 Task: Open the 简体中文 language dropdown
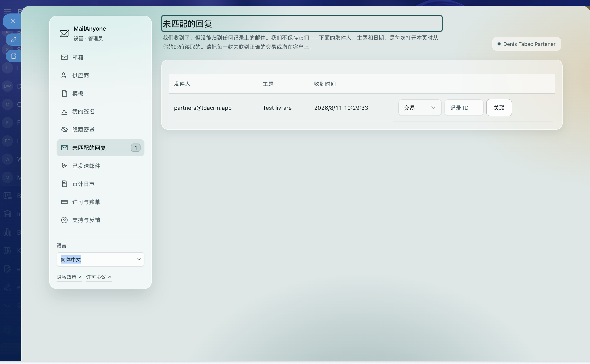101,260
